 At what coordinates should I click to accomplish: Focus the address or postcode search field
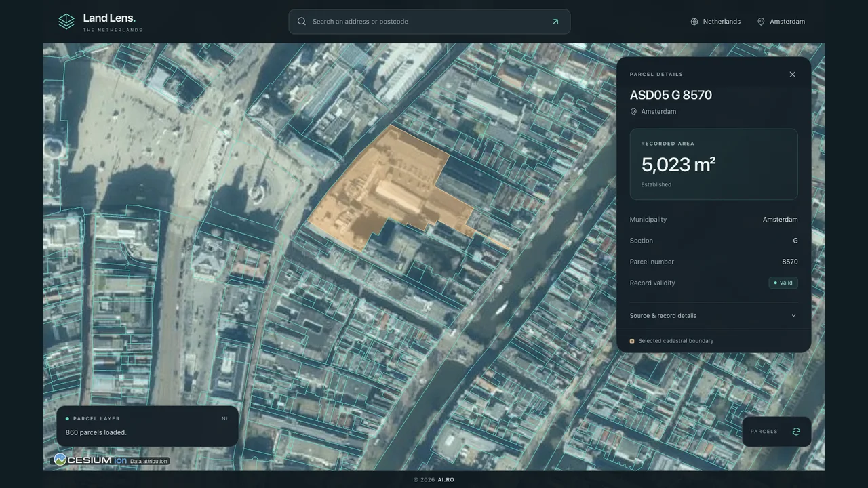[x=429, y=22]
